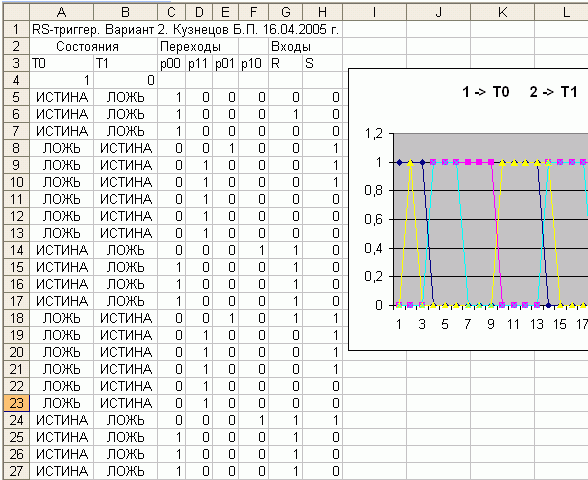Select the S column label cell

pyautogui.click(x=322, y=63)
